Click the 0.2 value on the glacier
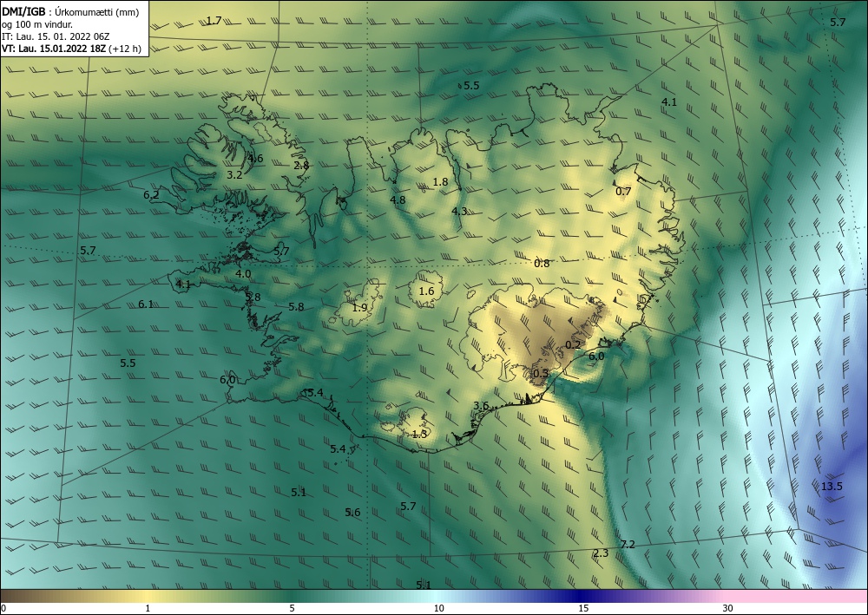Viewport: 868px width, 615px height. pos(572,344)
